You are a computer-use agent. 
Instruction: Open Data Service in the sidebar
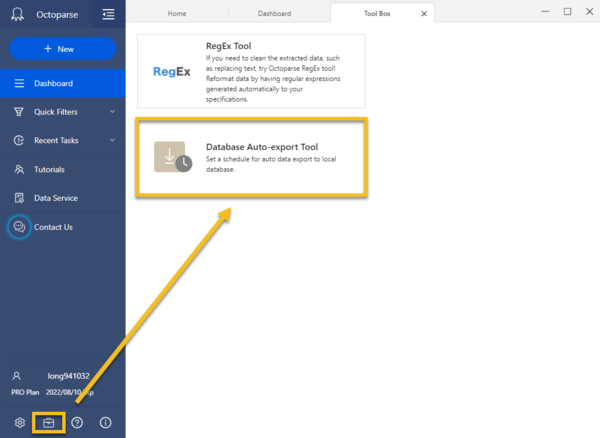pos(63,198)
